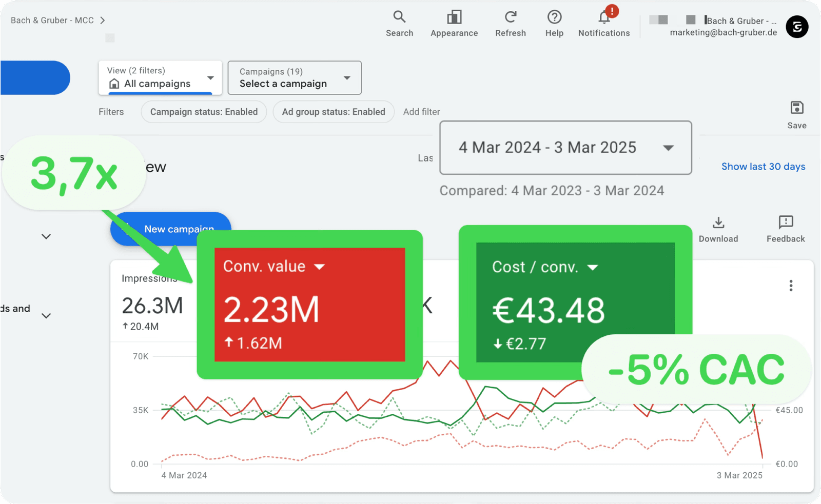The height and width of the screenshot is (504, 821).
Task: Download the overview chart
Action: coord(718,229)
